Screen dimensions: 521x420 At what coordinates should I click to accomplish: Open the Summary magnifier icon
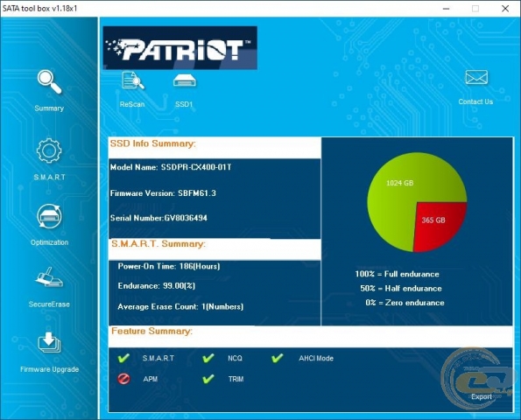tap(49, 81)
